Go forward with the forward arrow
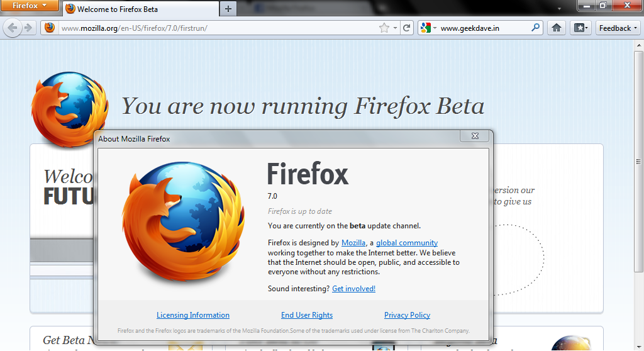The image size is (644, 351). pos(28,28)
